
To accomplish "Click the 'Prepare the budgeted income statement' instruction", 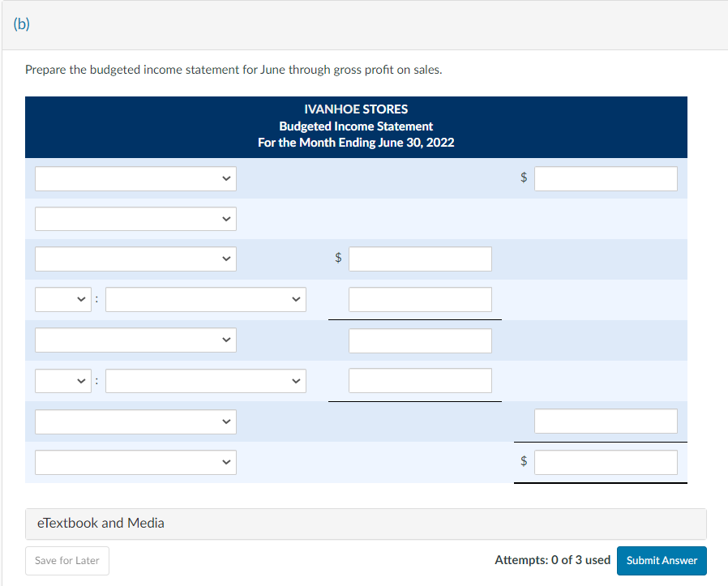I will click(233, 70).
